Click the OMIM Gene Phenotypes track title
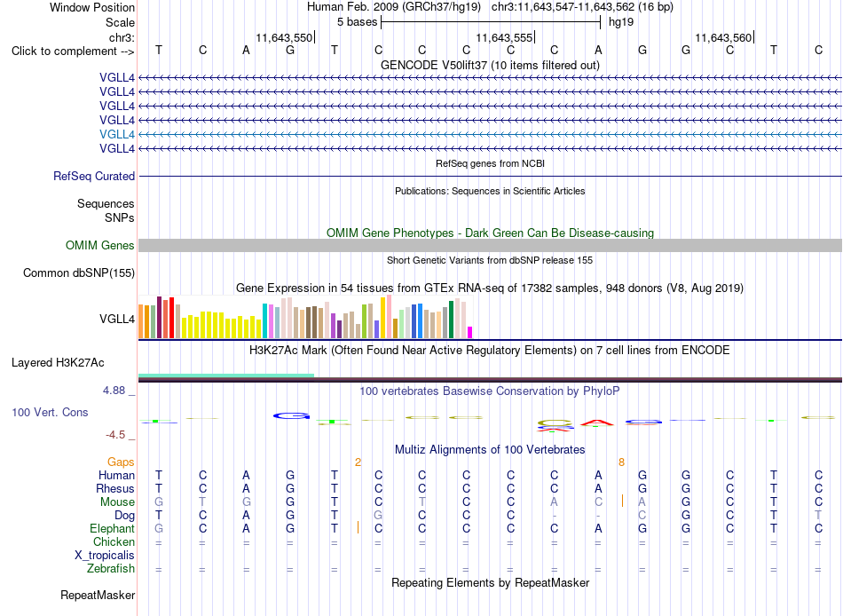843x616 pixels. pyautogui.click(x=490, y=233)
